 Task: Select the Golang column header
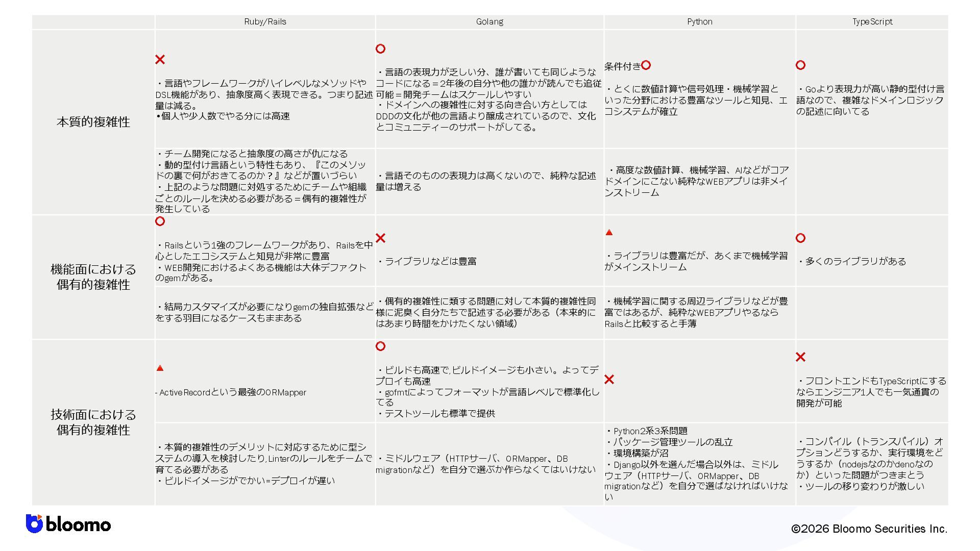(x=489, y=22)
